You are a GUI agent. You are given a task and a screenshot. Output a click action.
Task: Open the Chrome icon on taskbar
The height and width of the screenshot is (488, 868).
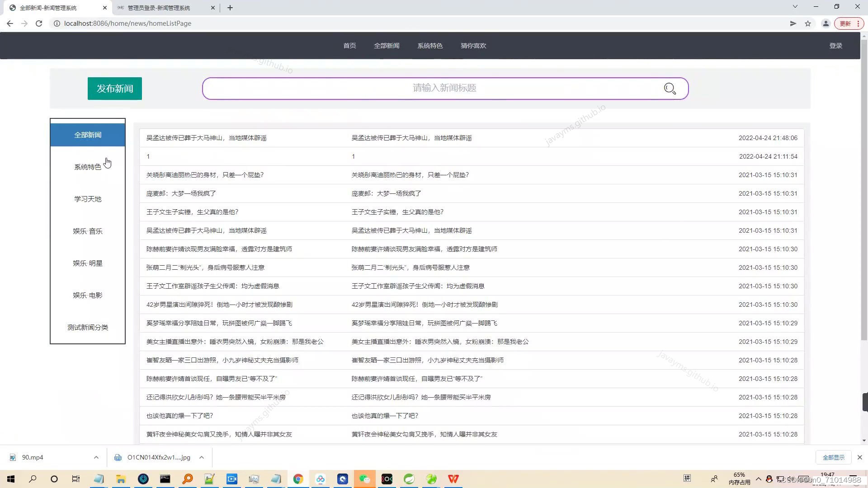[x=298, y=479]
